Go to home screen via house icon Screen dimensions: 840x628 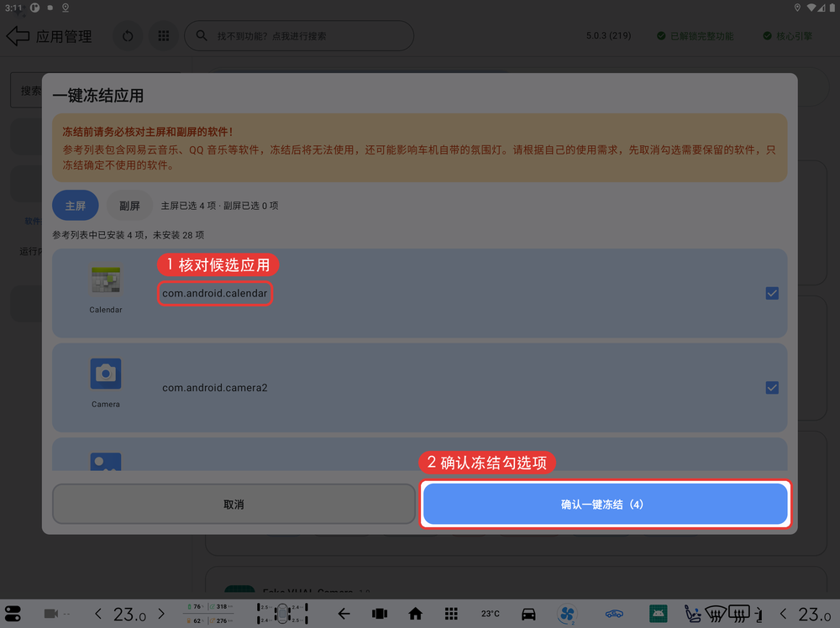point(415,614)
